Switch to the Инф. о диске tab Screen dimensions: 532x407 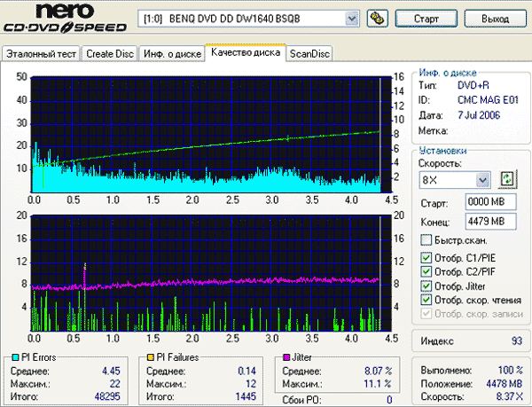(x=172, y=54)
